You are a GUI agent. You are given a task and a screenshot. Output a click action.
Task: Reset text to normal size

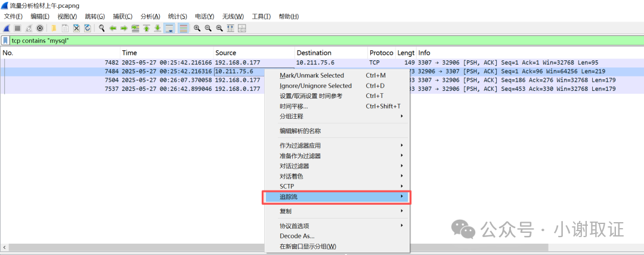click(x=219, y=29)
